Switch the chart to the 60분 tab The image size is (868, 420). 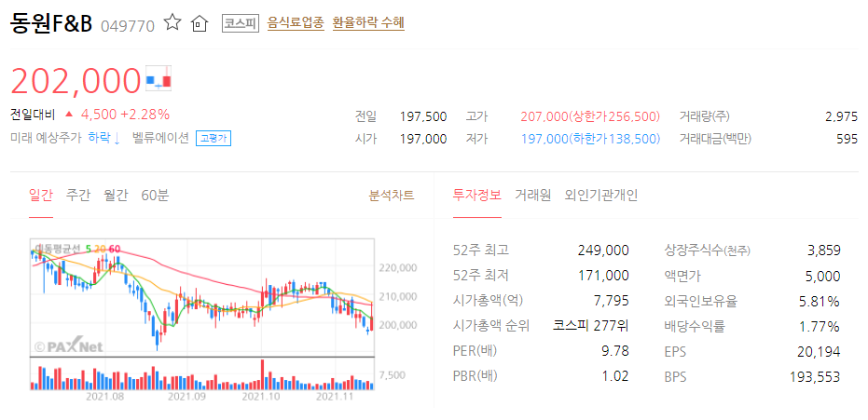click(x=155, y=195)
